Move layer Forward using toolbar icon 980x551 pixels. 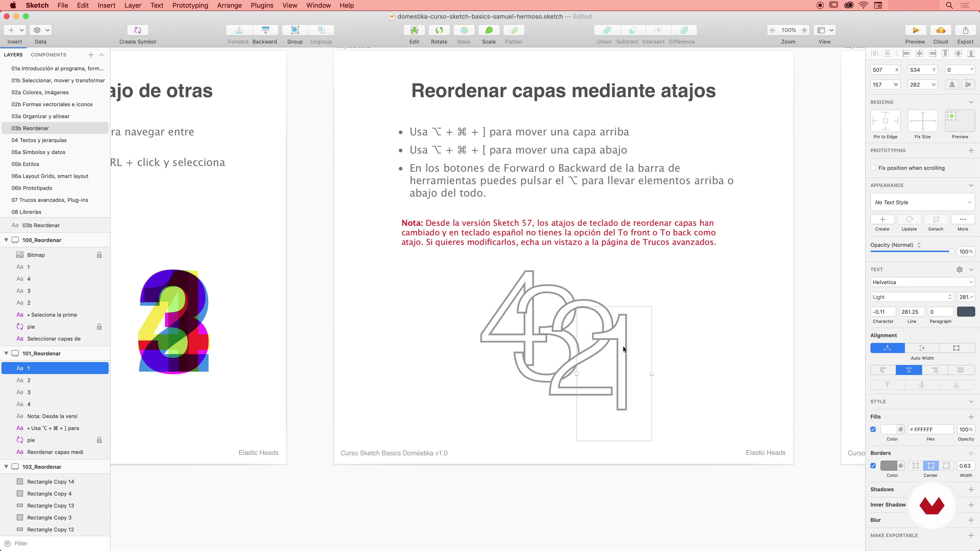point(239,30)
